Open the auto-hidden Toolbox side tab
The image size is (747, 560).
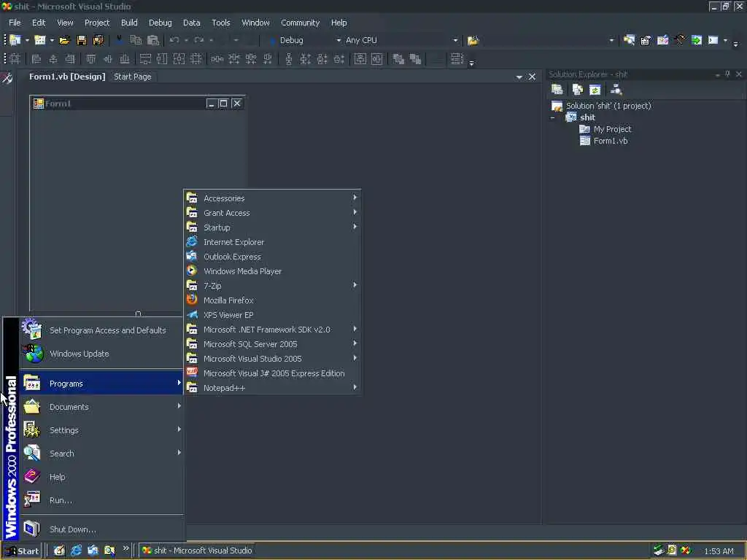tap(7, 78)
